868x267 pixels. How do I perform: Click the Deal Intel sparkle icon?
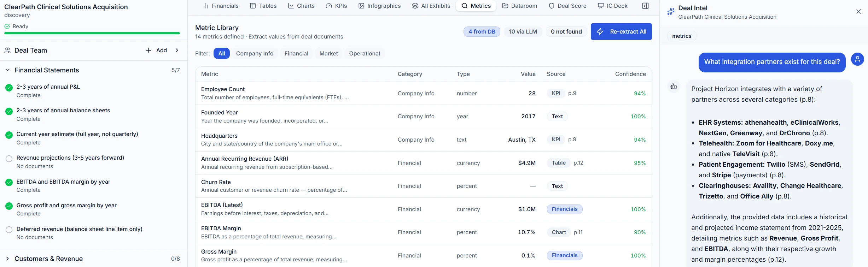tap(670, 12)
